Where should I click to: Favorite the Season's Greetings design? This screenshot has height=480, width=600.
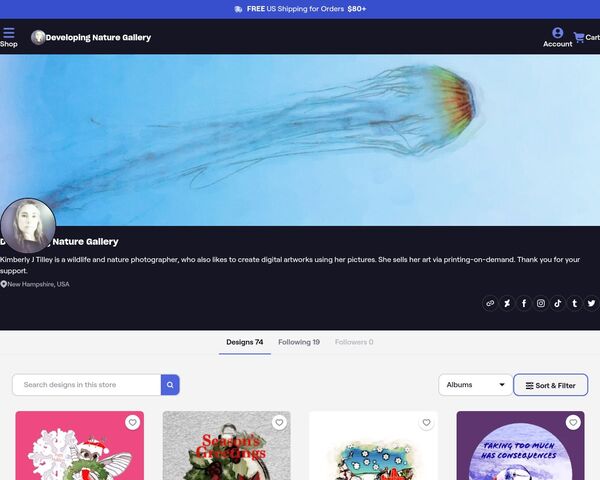[x=279, y=423]
